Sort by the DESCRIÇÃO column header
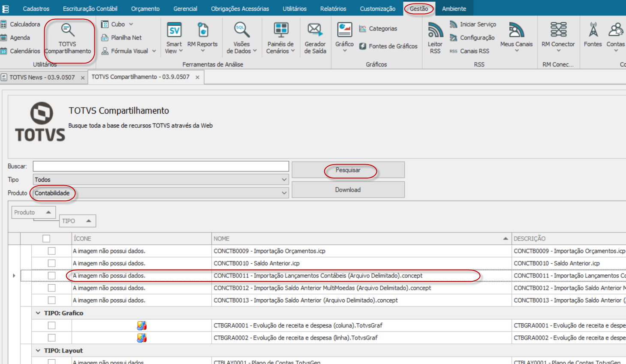This screenshot has width=626, height=364. click(x=569, y=238)
